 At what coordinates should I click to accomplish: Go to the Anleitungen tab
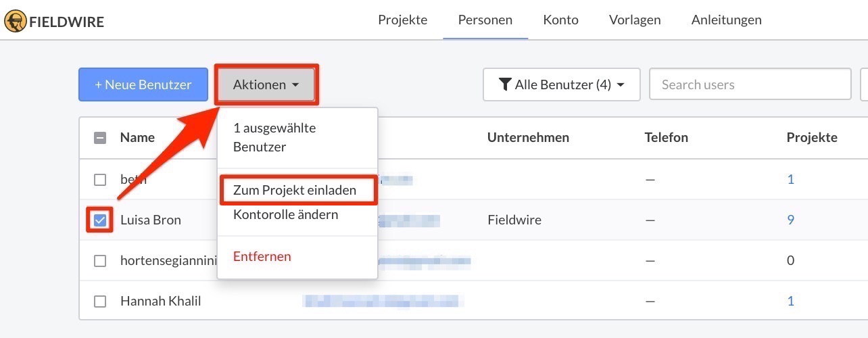(x=727, y=20)
